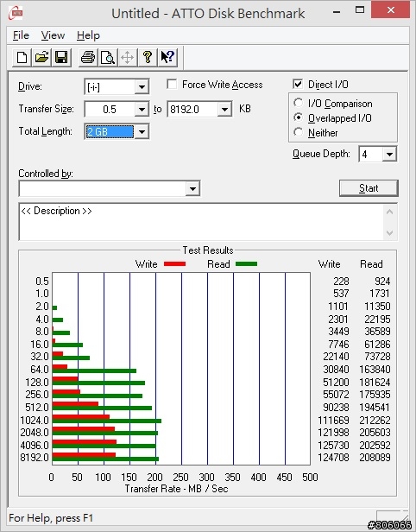The image size is (416, 532).
Task: Click inside the Description text box
Action: click(x=202, y=222)
